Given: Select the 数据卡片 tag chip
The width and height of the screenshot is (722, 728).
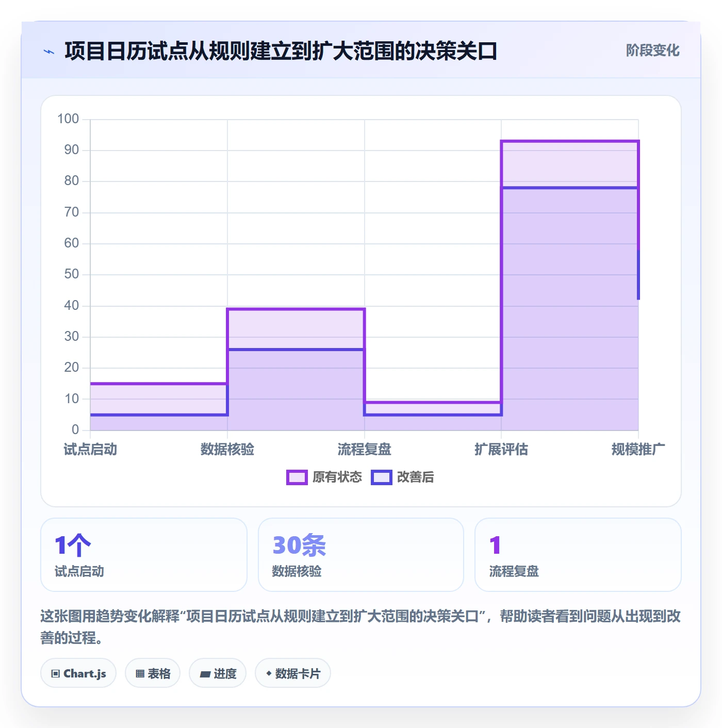Looking at the screenshot, I should click(x=293, y=673).
